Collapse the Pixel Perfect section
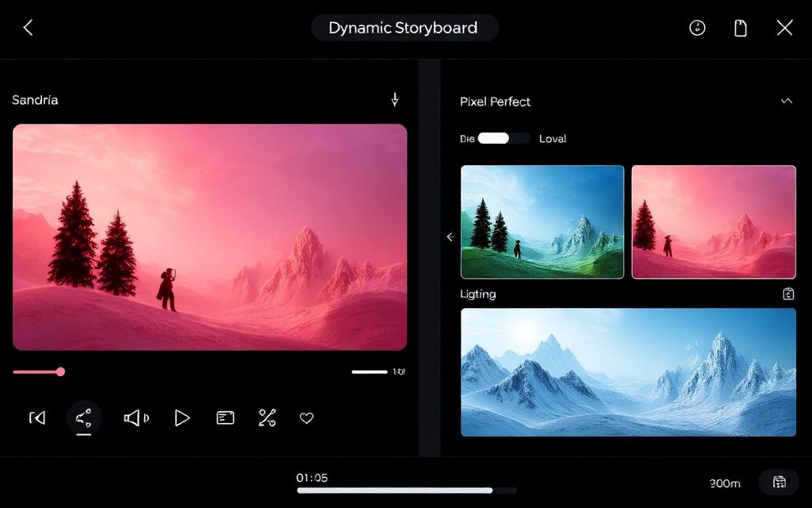 786,101
